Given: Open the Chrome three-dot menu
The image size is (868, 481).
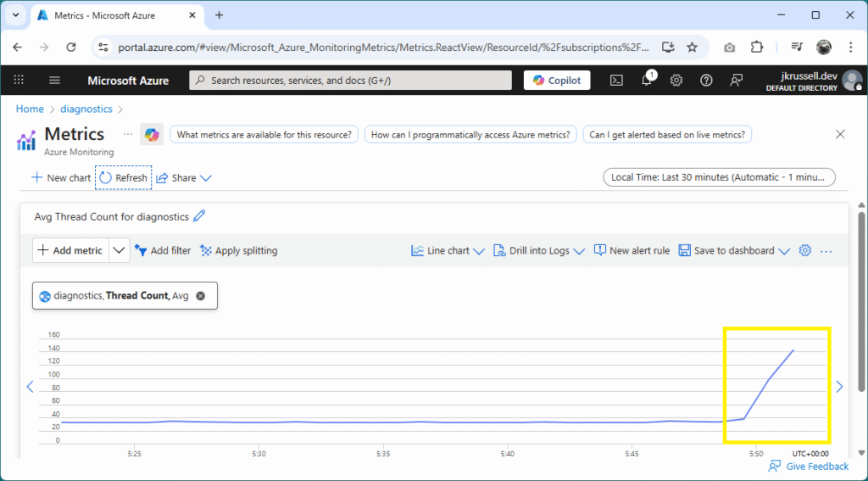Looking at the screenshot, I should point(851,48).
